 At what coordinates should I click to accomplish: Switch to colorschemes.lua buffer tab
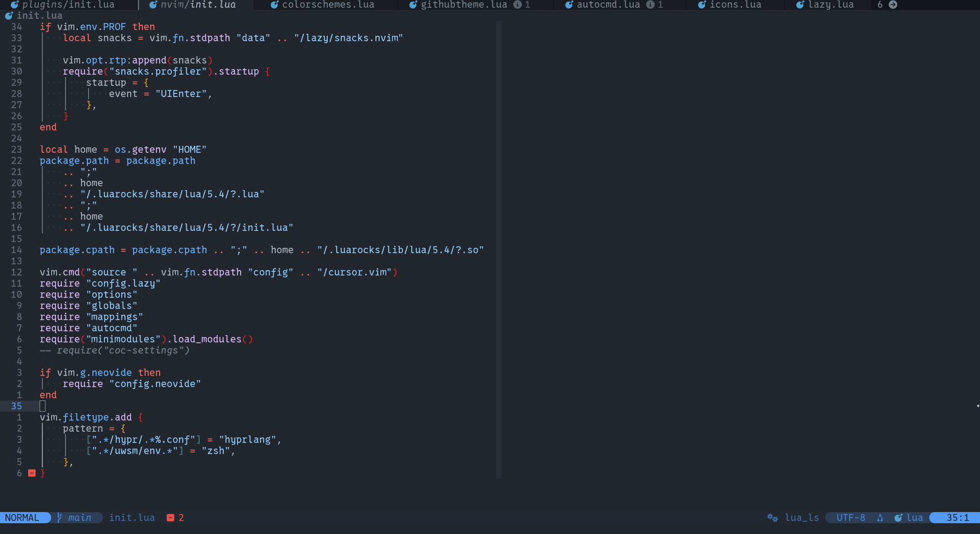(x=328, y=5)
